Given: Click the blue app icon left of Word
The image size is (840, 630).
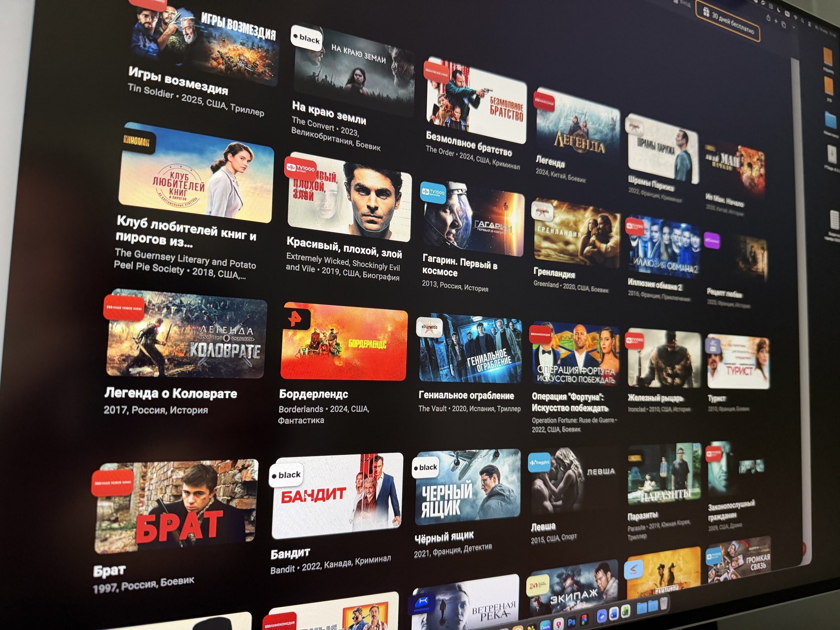Looking at the screenshot, I should [602, 617].
